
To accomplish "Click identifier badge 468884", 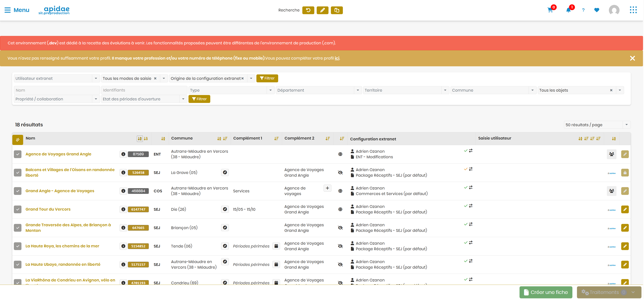I will coord(138,191).
